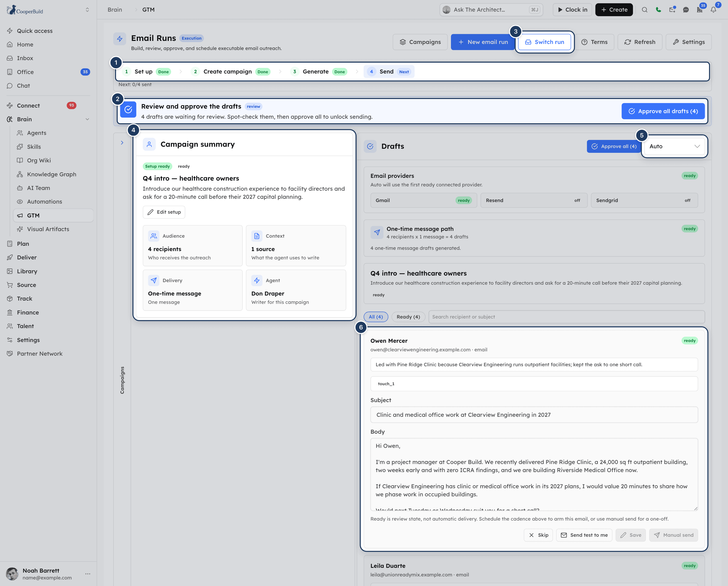Skip the Owen Mercer draft
The image size is (728, 586).
[x=538, y=535]
